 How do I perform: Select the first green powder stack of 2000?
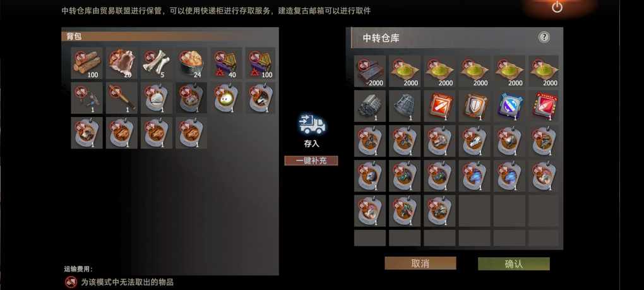(x=405, y=71)
